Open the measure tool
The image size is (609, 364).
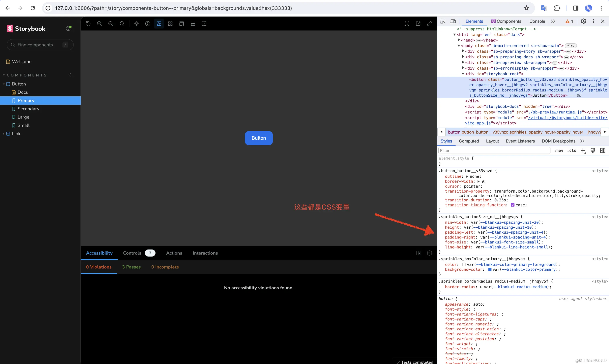pyautogui.click(x=193, y=24)
